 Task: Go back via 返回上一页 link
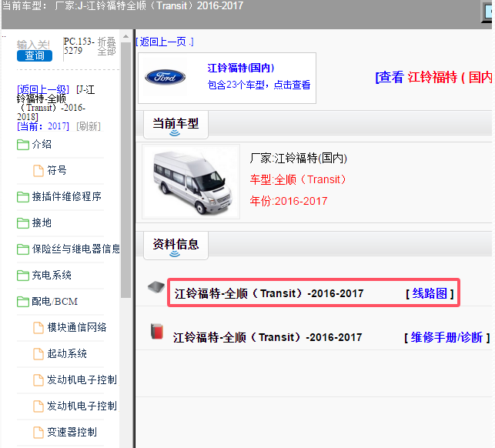pyautogui.click(x=165, y=42)
